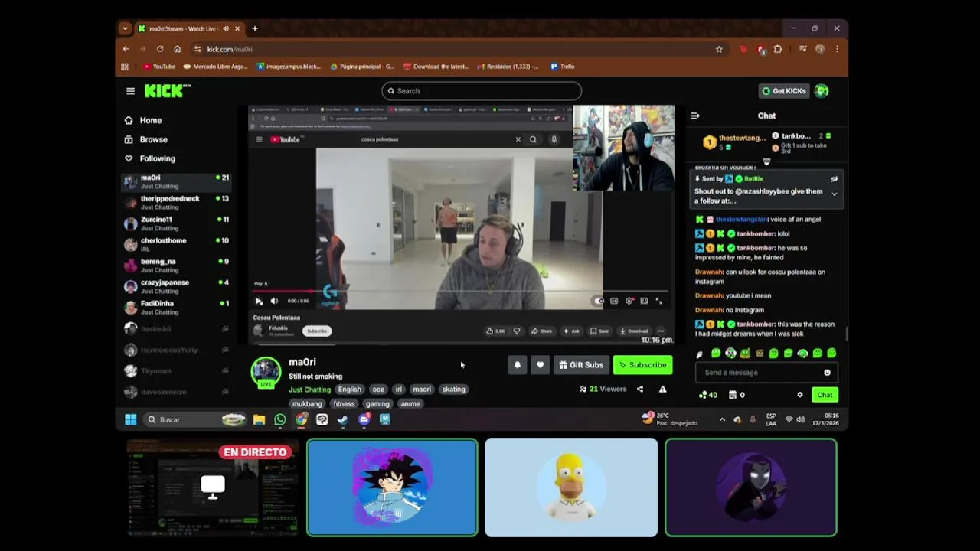The height and width of the screenshot is (551, 980).
Task: Expand Chrome tab search dropdown
Action: (x=125, y=28)
